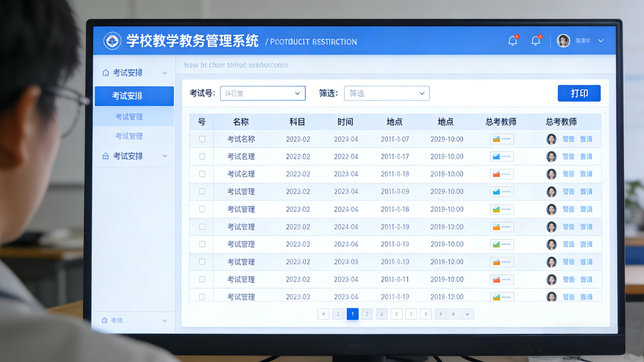Click the user avatar in the top bar

pos(563,41)
